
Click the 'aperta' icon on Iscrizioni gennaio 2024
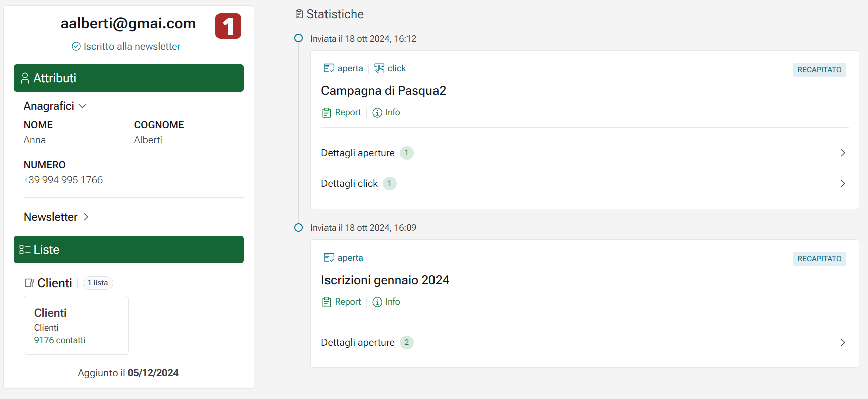pos(329,258)
